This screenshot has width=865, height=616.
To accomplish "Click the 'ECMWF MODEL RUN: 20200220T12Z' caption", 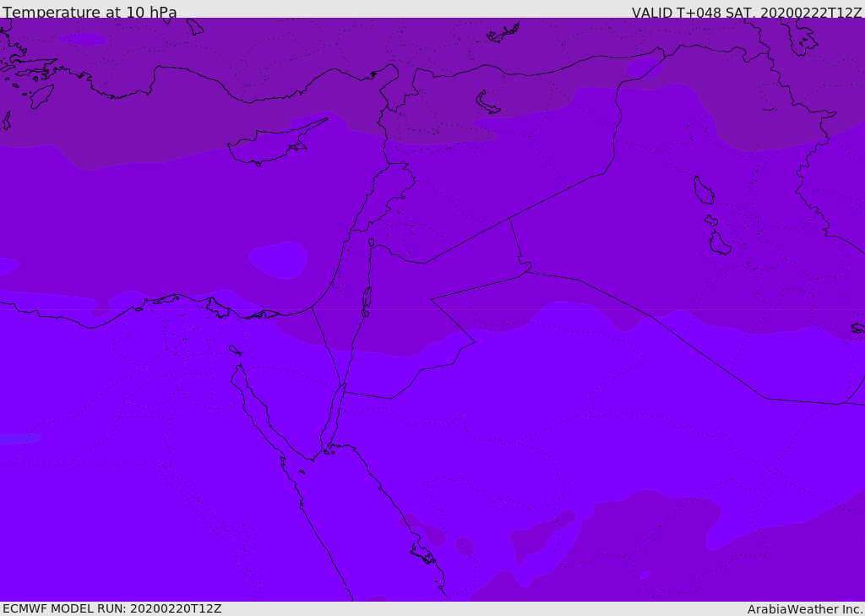I will tap(112, 608).
